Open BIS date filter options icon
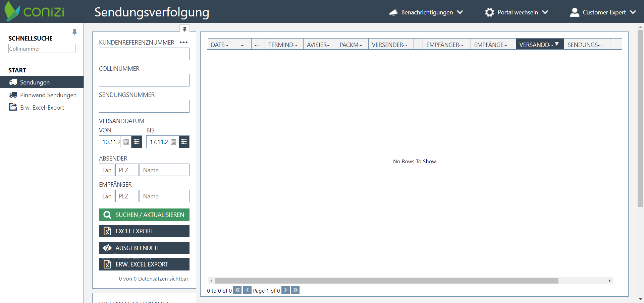The image size is (644, 303). point(184,142)
